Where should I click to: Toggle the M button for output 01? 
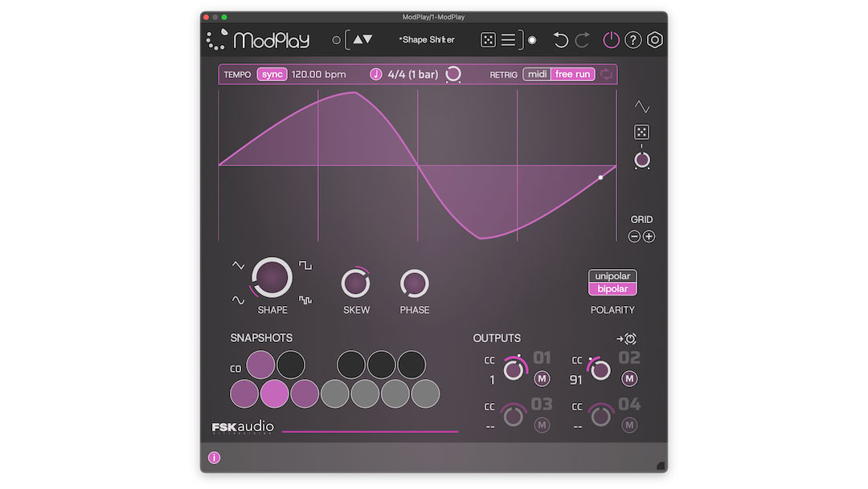542,379
